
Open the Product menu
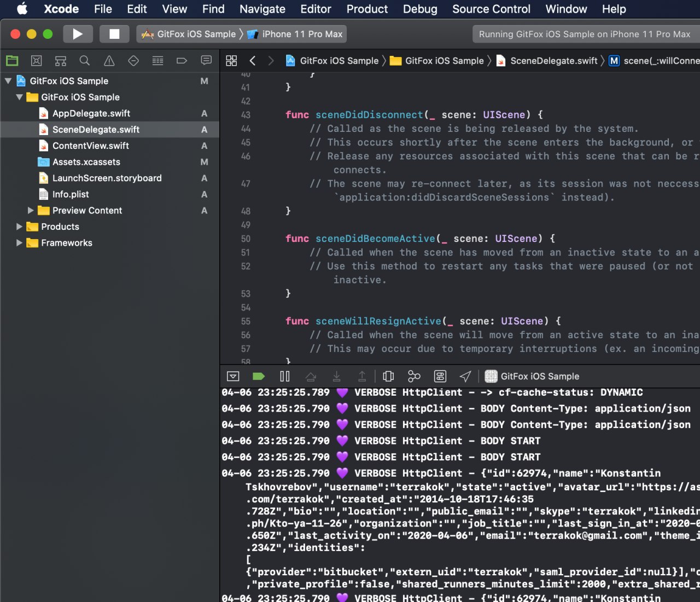click(x=367, y=9)
